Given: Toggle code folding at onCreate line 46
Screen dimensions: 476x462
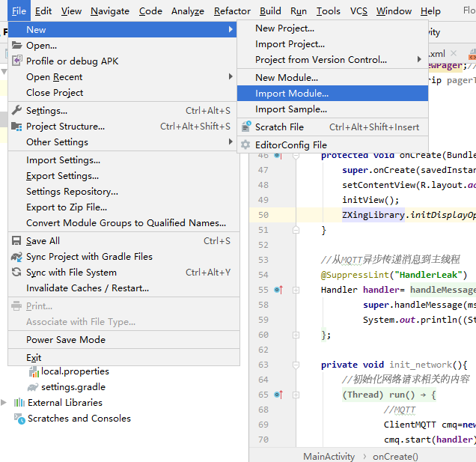Looking at the screenshot, I should coord(296,155).
